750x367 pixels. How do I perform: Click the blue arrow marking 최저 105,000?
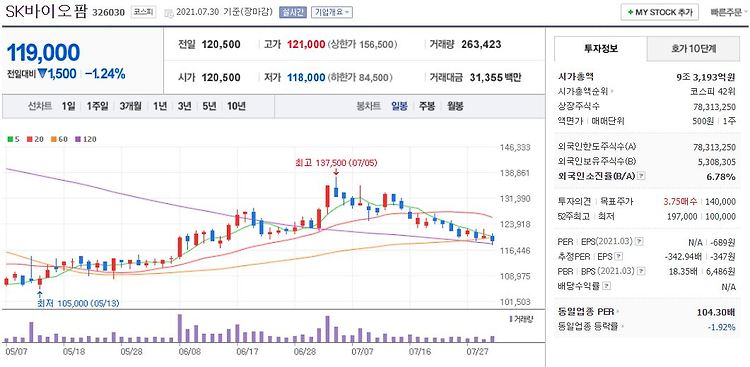(x=40, y=294)
